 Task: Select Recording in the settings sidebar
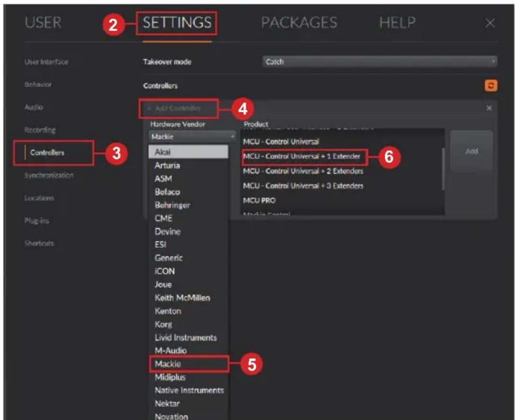pos(40,130)
